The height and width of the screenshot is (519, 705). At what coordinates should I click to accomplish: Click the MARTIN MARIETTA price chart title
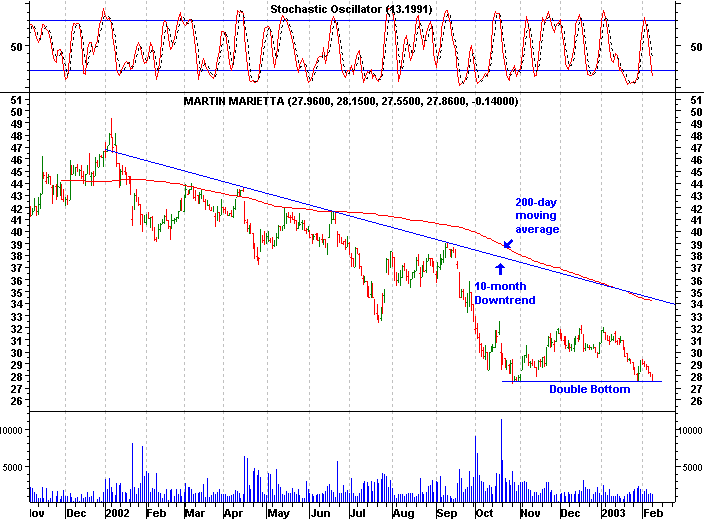pyautogui.click(x=351, y=101)
